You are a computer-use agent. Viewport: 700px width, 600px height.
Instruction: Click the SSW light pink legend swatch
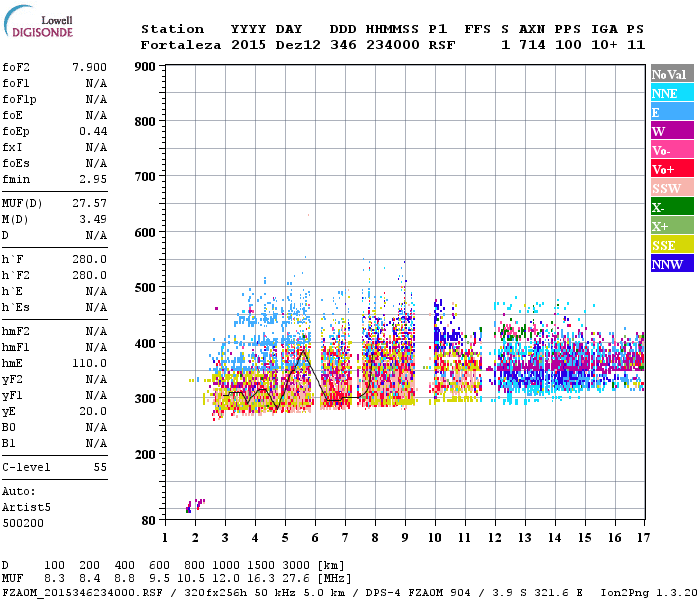[672, 188]
